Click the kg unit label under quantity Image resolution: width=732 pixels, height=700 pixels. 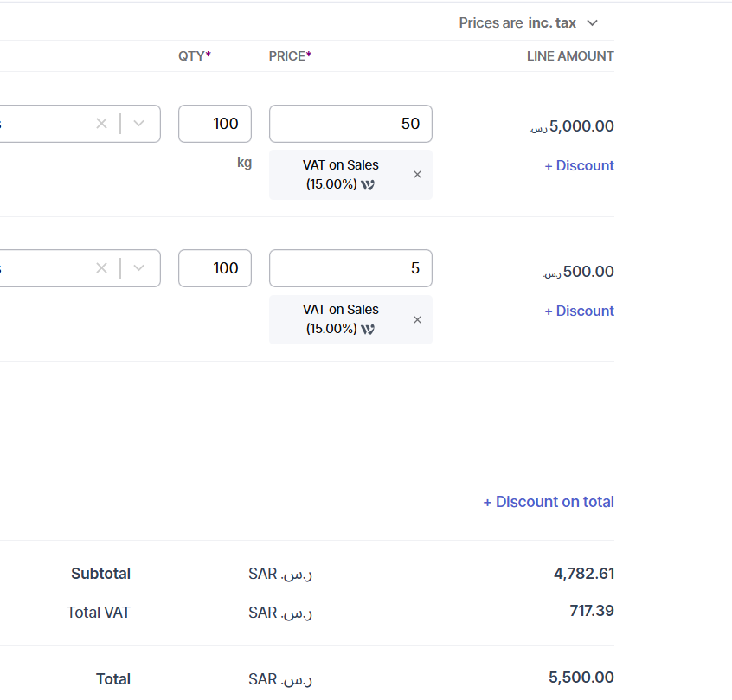point(244,163)
